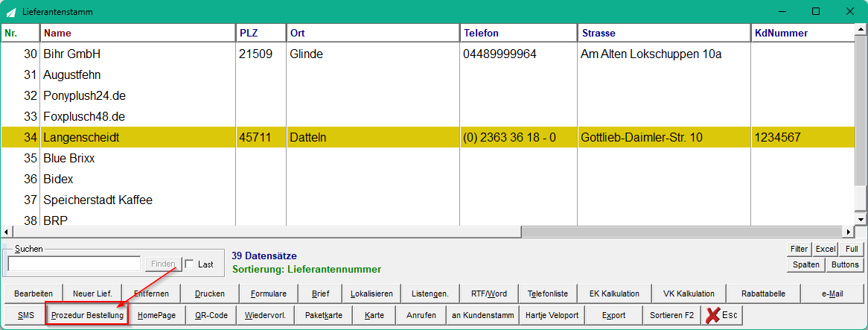This screenshot has width=868, height=330.
Task: Click the Export button
Action: point(613,315)
